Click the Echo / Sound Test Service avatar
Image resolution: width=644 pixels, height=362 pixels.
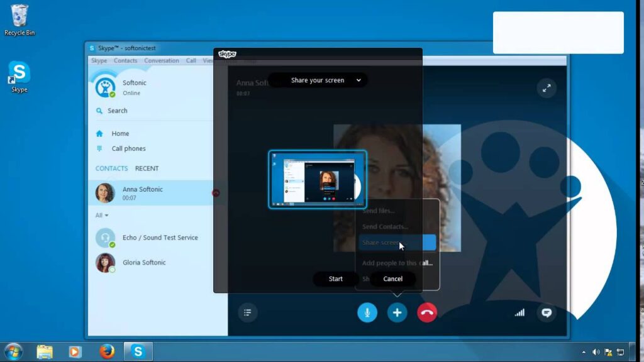[x=105, y=238]
